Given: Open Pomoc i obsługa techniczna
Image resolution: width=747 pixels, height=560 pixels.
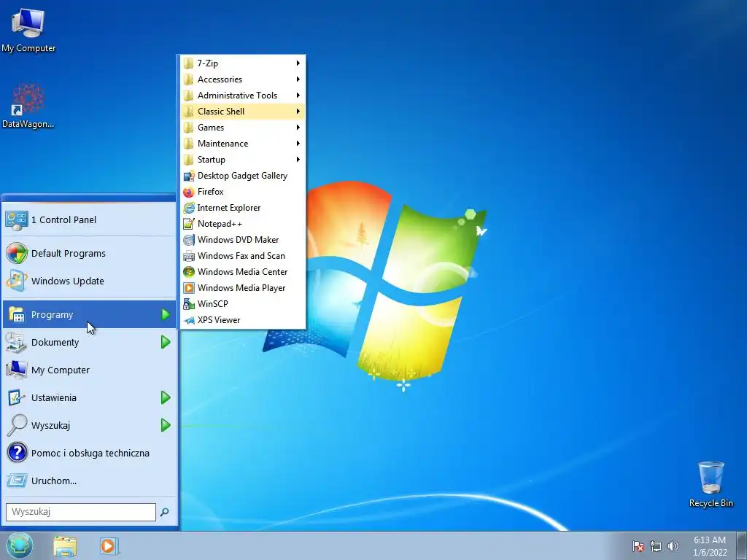Looking at the screenshot, I should pyautogui.click(x=90, y=453).
